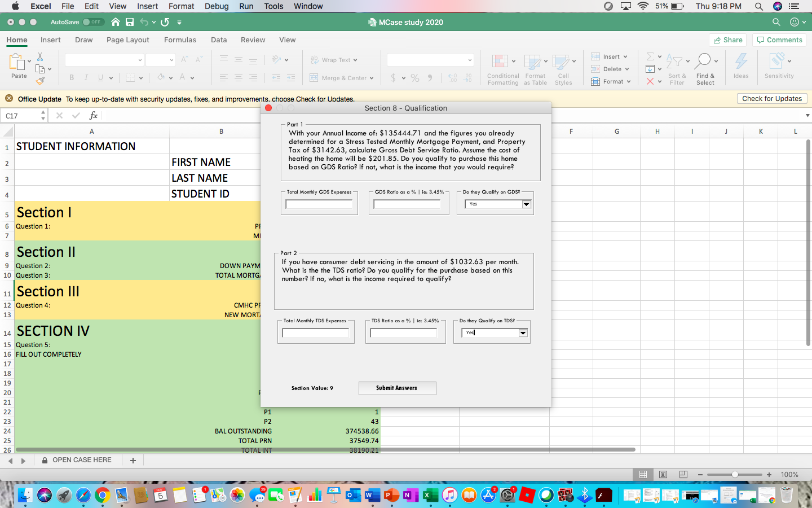
Task: Click the Cell Styles icon
Action: 561,62
